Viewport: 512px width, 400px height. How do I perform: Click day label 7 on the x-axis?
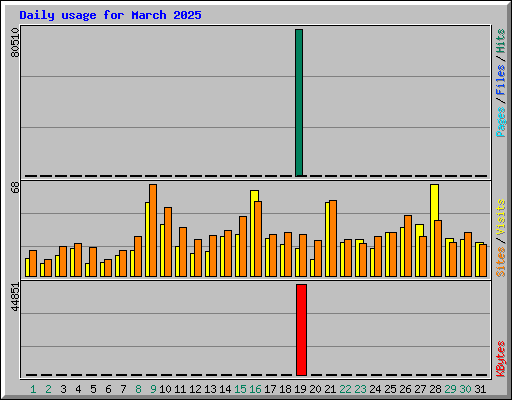pyautogui.click(x=123, y=389)
